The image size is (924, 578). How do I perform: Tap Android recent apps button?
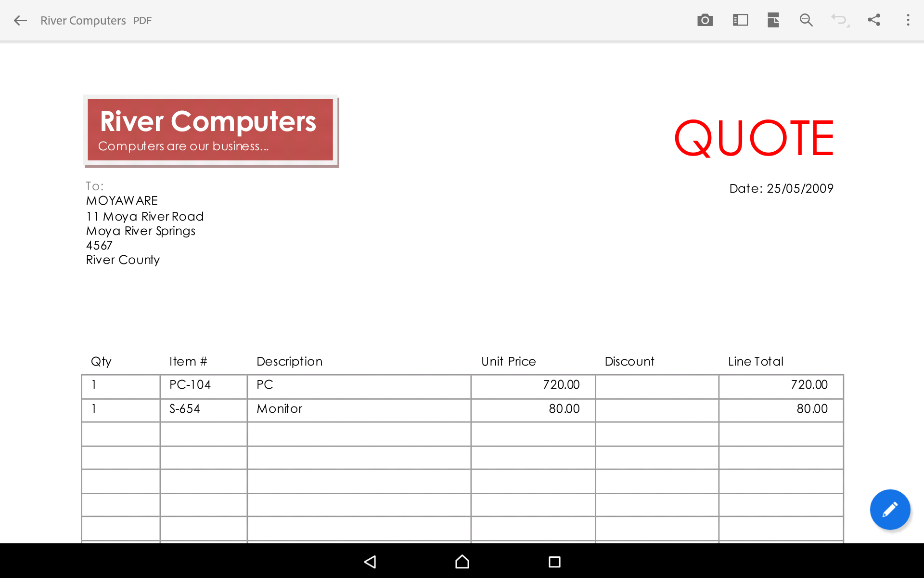554,562
